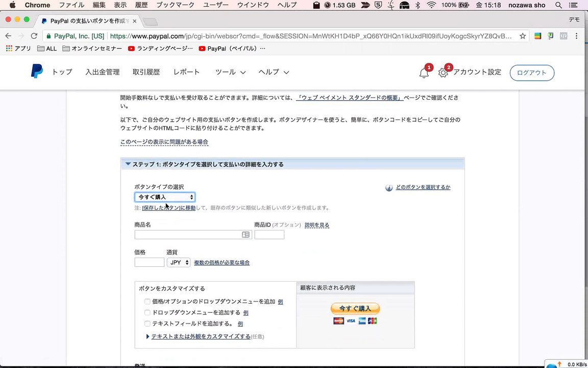Click the ログアウト button
The width and height of the screenshot is (588, 368).
[532, 73]
